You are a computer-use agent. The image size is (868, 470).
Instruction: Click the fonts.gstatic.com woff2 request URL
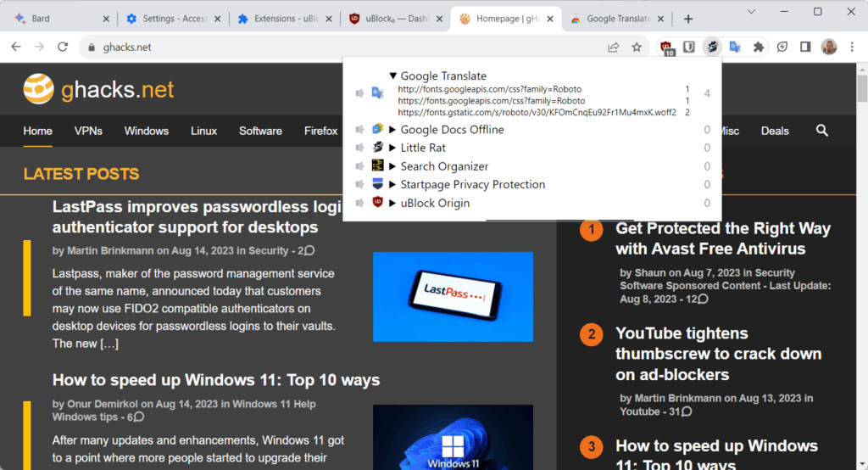pyautogui.click(x=537, y=113)
